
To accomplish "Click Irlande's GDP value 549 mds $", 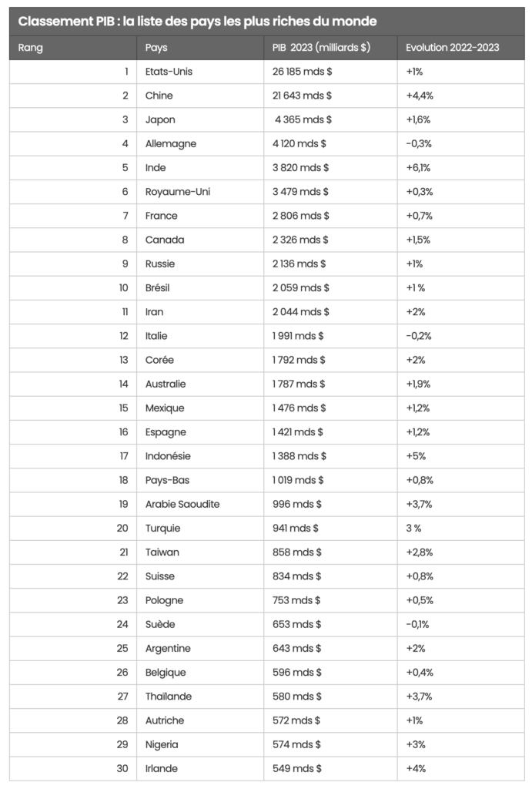I will click(296, 768).
